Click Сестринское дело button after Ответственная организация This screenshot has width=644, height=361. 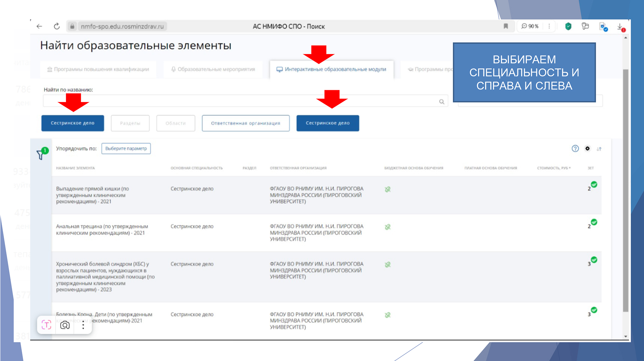pos(328,123)
